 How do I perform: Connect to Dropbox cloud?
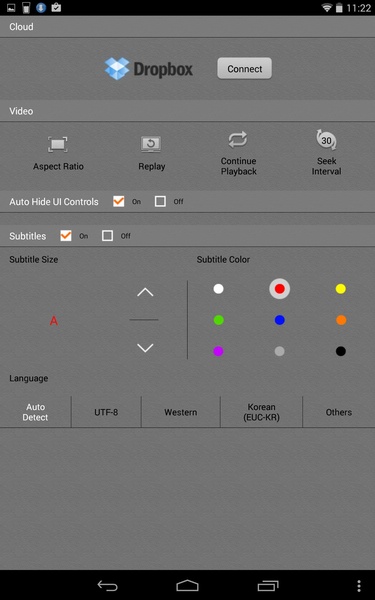[245, 68]
